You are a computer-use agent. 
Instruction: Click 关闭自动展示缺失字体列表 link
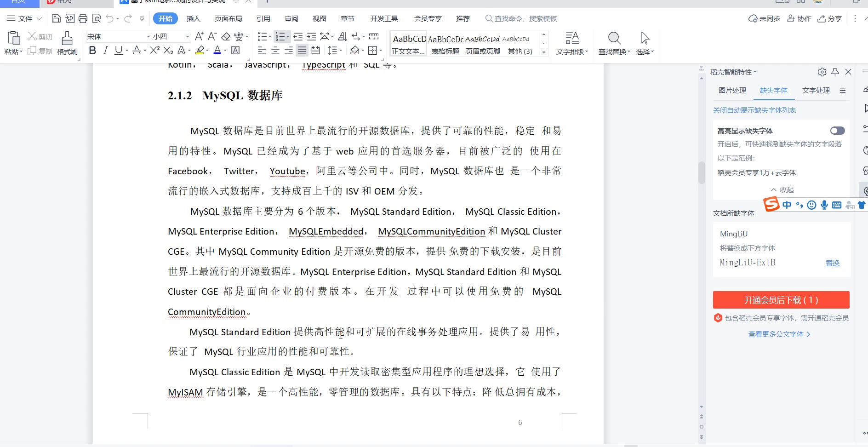click(x=754, y=110)
